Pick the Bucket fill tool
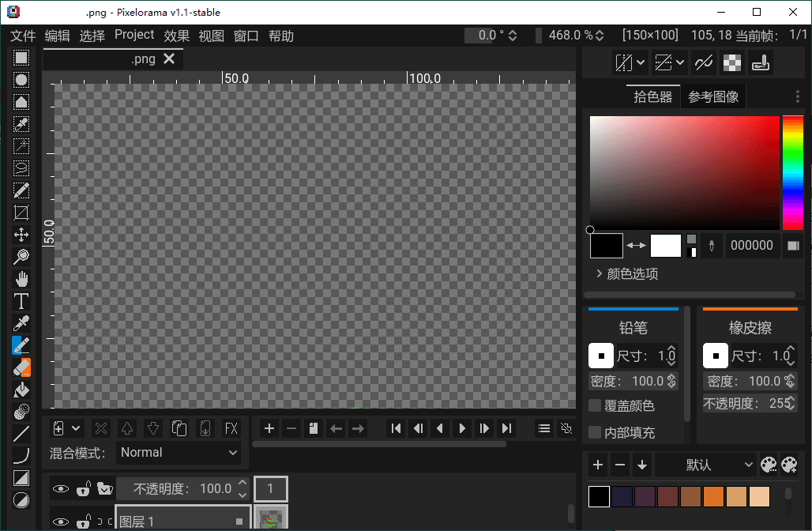The height and width of the screenshot is (531, 812). click(x=21, y=389)
